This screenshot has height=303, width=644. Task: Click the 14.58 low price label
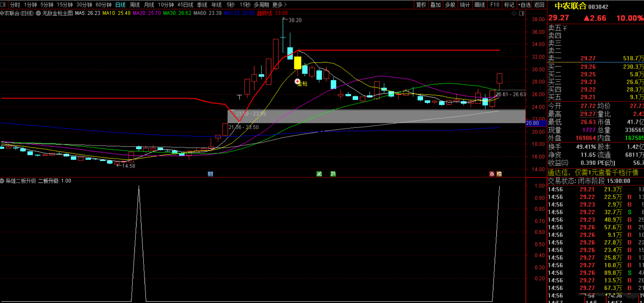click(128, 166)
